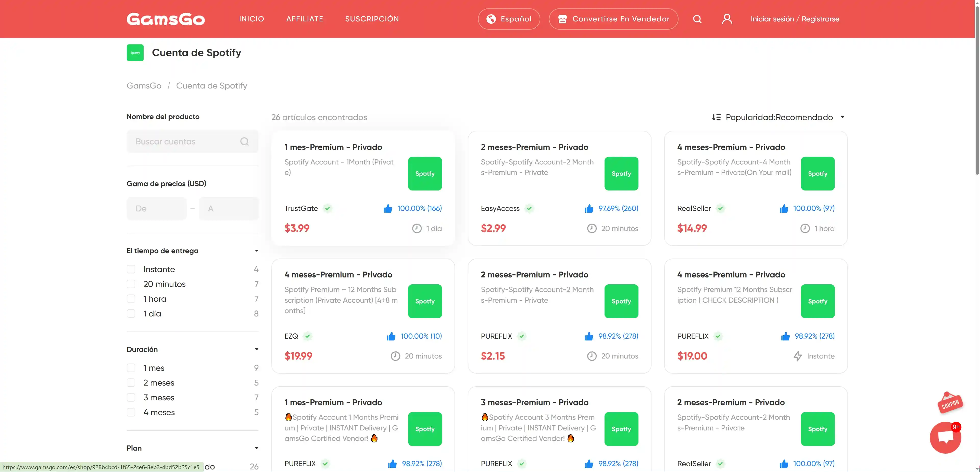Open the live chat bubble icon

(945, 437)
